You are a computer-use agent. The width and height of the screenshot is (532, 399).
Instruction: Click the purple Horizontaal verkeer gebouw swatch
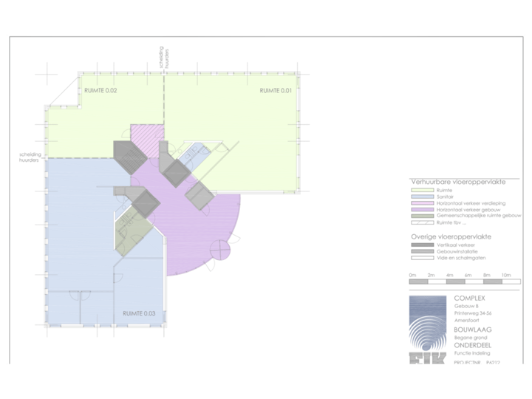pos(423,210)
